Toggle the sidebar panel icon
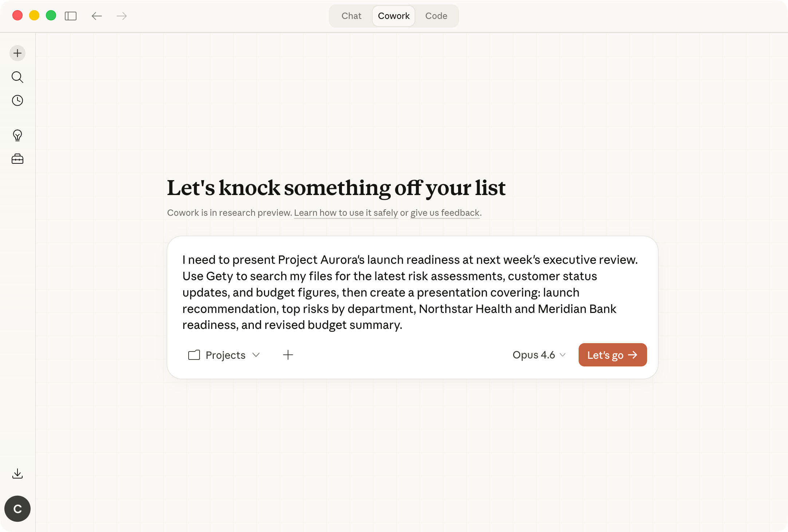Screen dimensions: 788x532 pos(71,16)
